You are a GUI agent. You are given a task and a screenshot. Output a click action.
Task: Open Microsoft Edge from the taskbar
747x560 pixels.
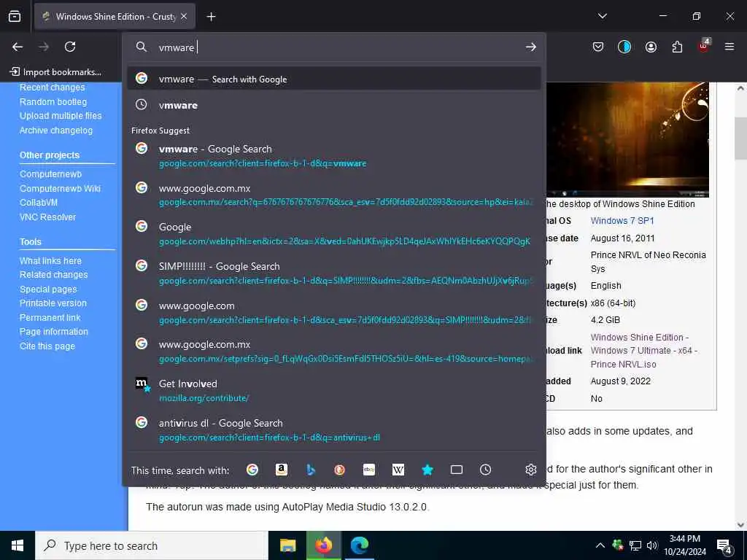[360, 545]
